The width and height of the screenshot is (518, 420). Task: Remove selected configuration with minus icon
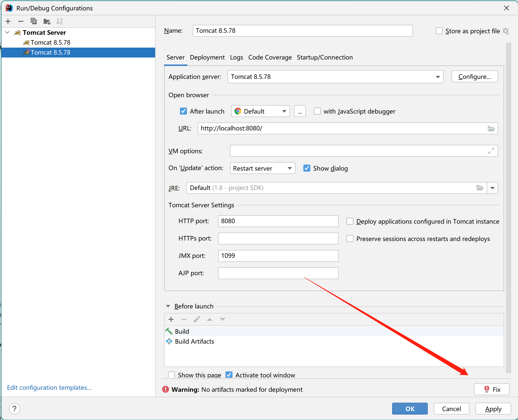pos(21,21)
